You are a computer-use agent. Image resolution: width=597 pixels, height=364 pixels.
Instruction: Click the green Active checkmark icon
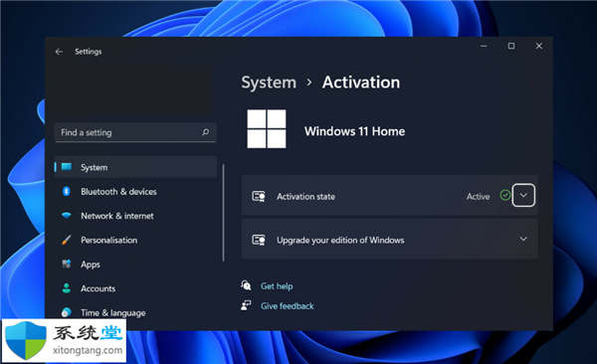pos(505,196)
